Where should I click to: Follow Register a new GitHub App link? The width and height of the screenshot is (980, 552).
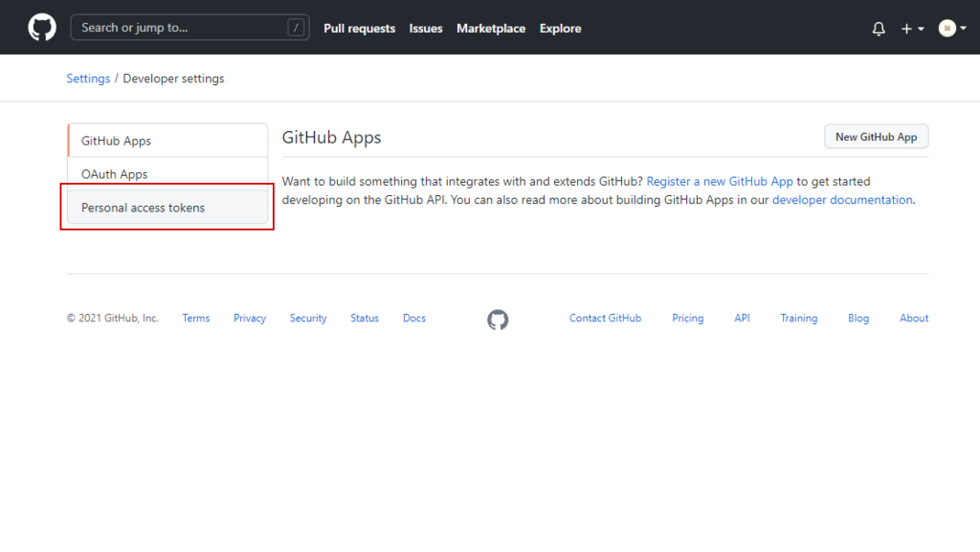(720, 181)
